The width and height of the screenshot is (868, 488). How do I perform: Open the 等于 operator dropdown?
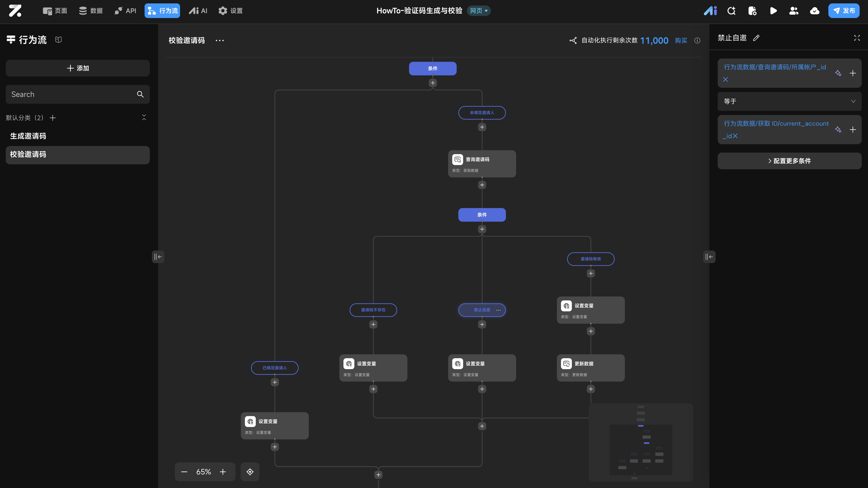point(789,101)
